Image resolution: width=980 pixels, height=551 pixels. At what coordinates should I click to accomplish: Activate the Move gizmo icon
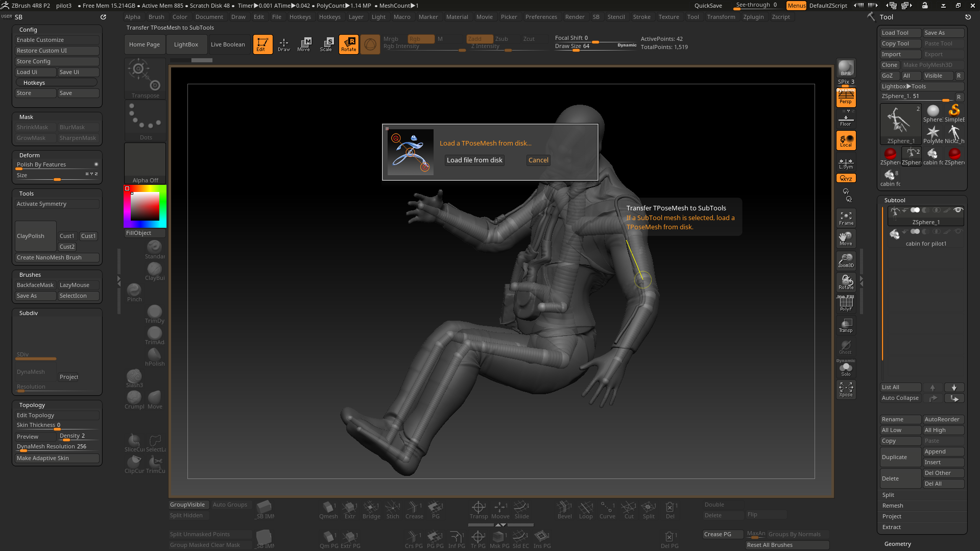tap(305, 44)
